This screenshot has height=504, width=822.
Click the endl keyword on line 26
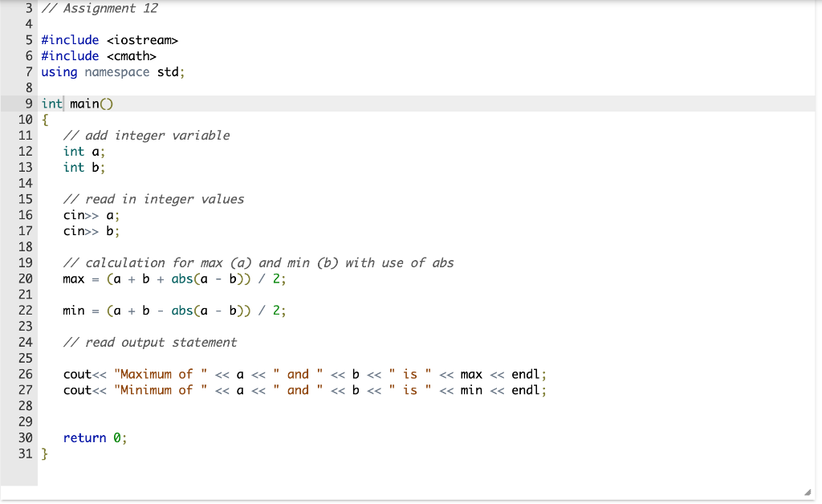click(x=527, y=374)
